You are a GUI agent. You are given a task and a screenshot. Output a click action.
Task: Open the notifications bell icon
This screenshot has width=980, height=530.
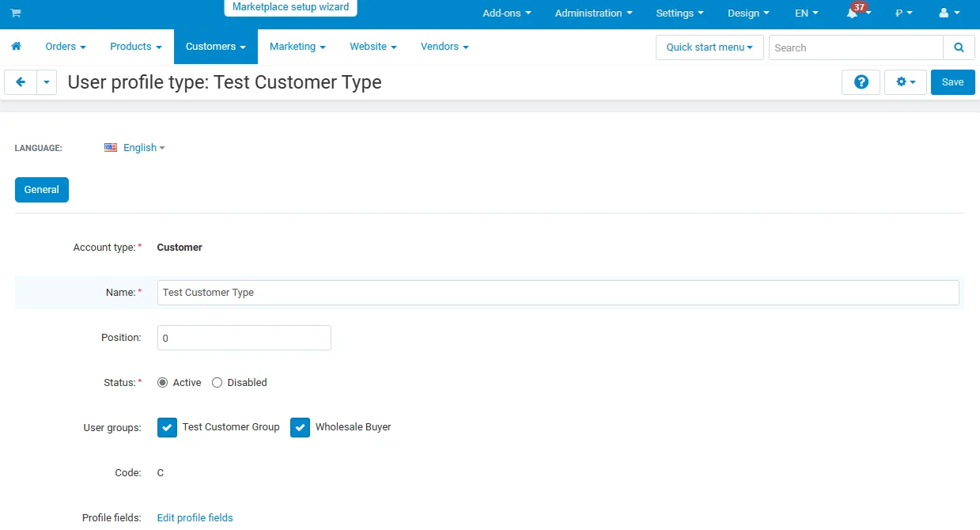coord(853,13)
